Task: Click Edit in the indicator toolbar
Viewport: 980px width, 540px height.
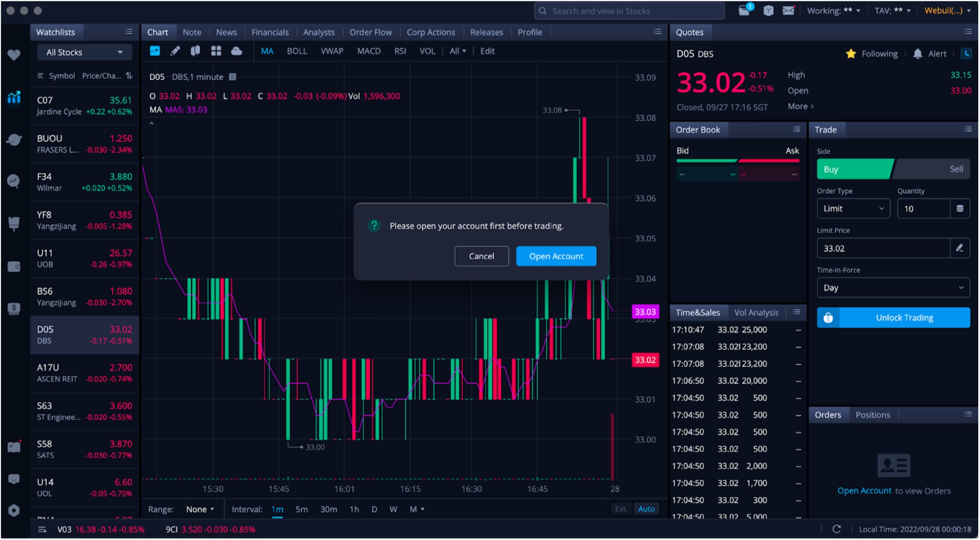Action: [487, 51]
